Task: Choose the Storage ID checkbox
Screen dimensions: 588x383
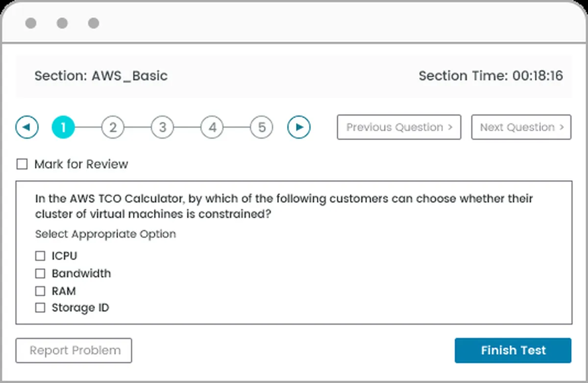Action: [40, 308]
